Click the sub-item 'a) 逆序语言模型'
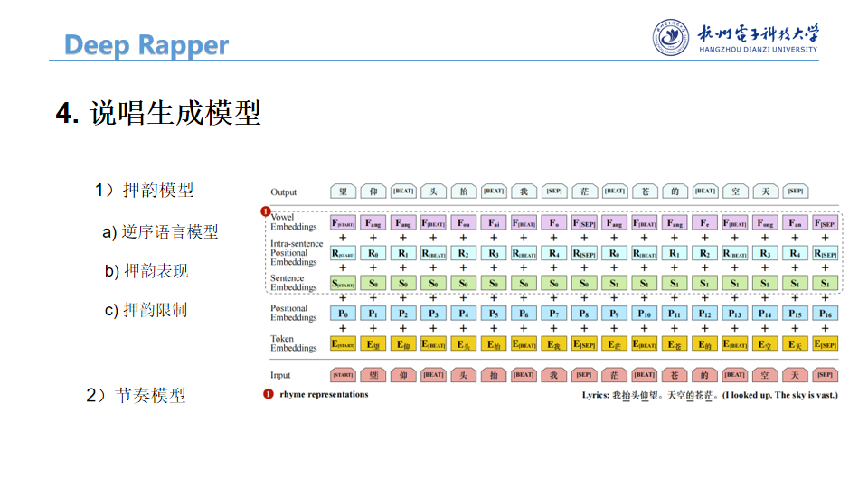The image size is (868, 488). tap(160, 231)
